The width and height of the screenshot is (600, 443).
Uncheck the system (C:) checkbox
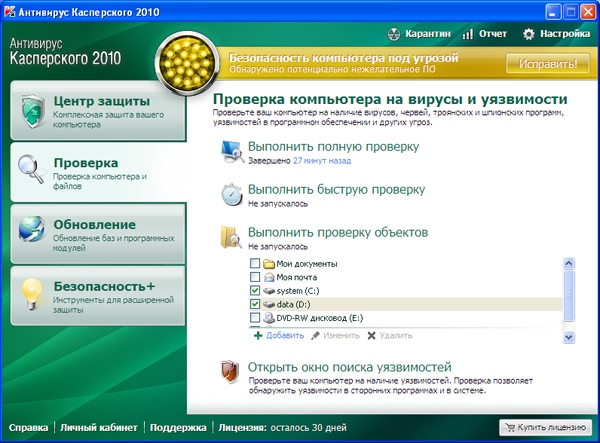point(255,290)
